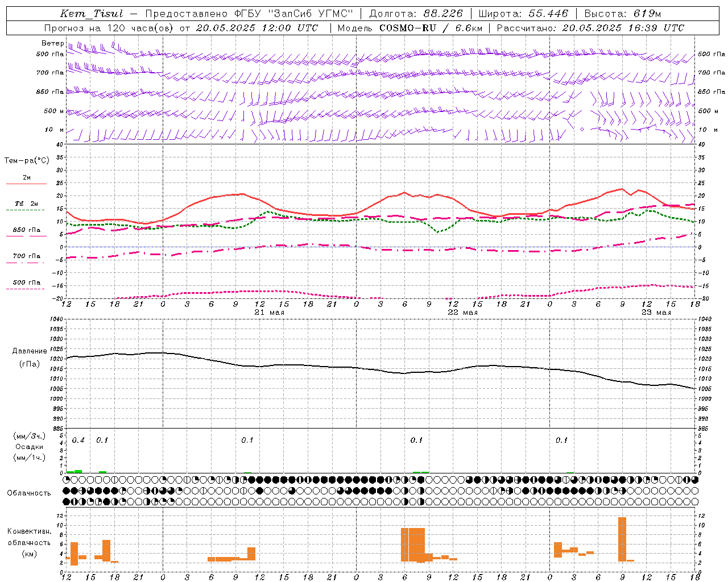Image resolution: width=728 pixels, height=582 pixels.
Task: Select the 700 гПа temperature legend entry
Action: pos(26,256)
